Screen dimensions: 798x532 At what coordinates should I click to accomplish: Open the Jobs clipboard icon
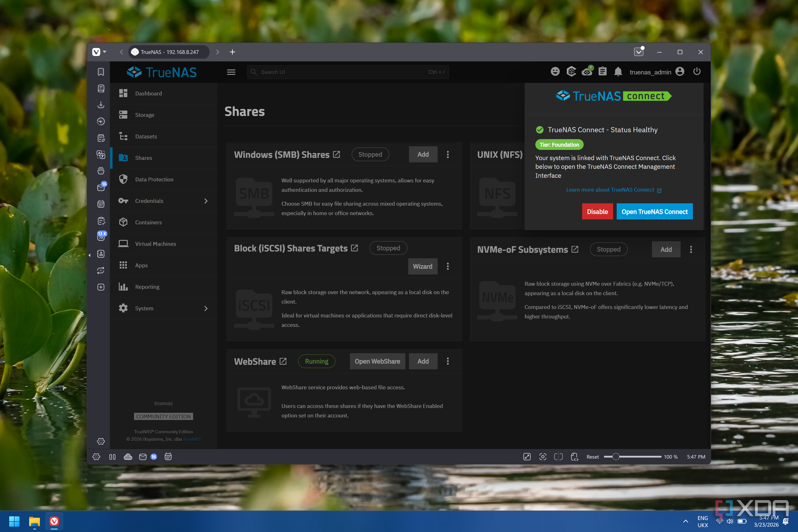[603, 72]
